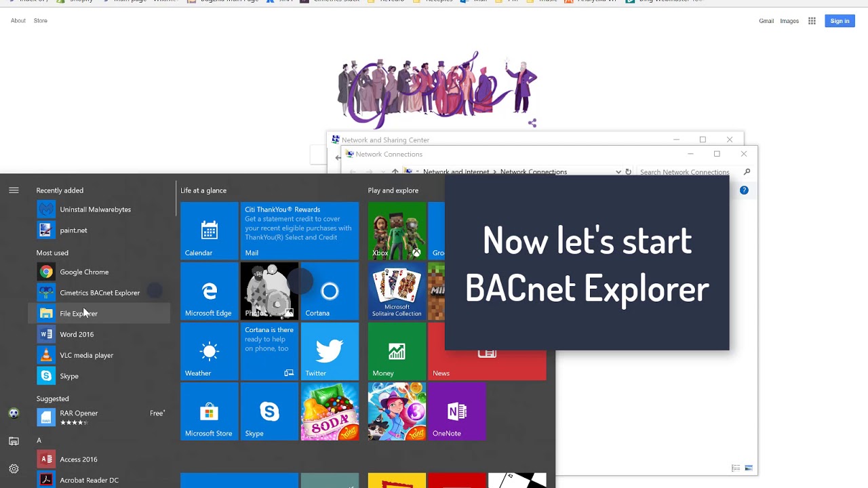This screenshot has width=868, height=488.
Task: Open the Microsoft Store tile
Action: 210,411
